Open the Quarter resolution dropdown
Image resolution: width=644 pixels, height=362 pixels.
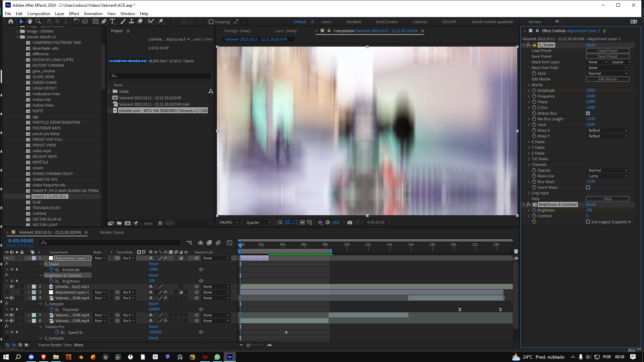pyautogui.click(x=258, y=222)
